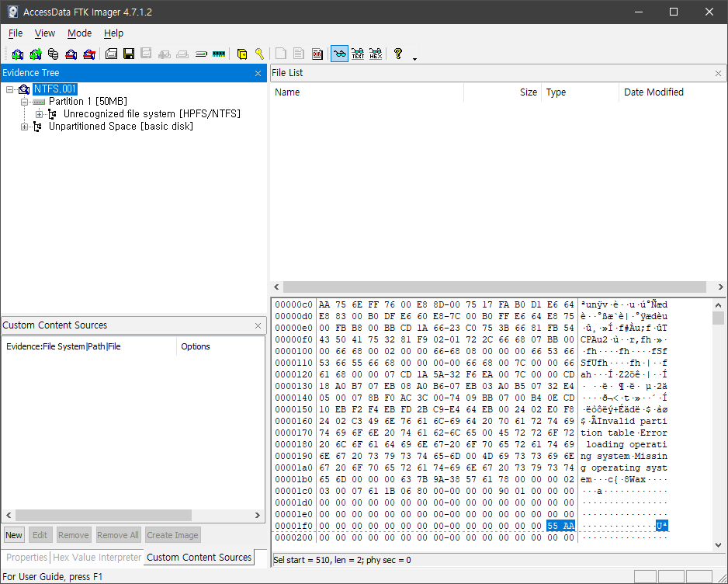Open the Mode menu

click(x=79, y=33)
